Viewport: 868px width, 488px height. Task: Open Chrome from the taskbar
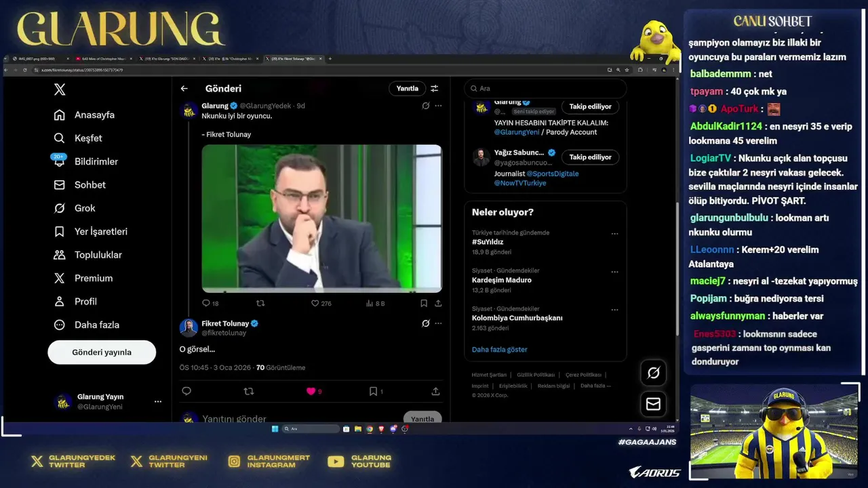(x=370, y=429)
